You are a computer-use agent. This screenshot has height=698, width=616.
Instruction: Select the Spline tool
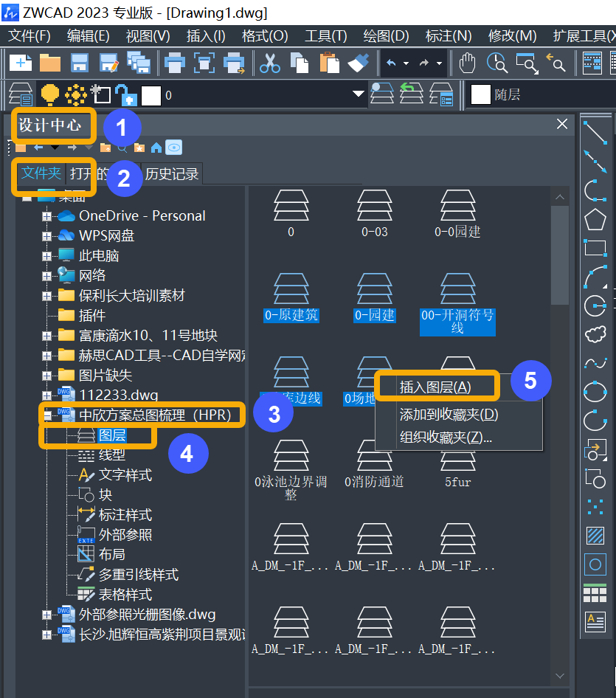point(595,364)
